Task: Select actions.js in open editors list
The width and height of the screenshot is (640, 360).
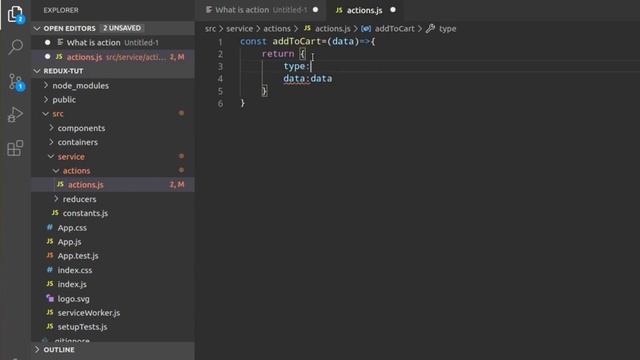Action: pyautogui.click(x=113, y=57)
